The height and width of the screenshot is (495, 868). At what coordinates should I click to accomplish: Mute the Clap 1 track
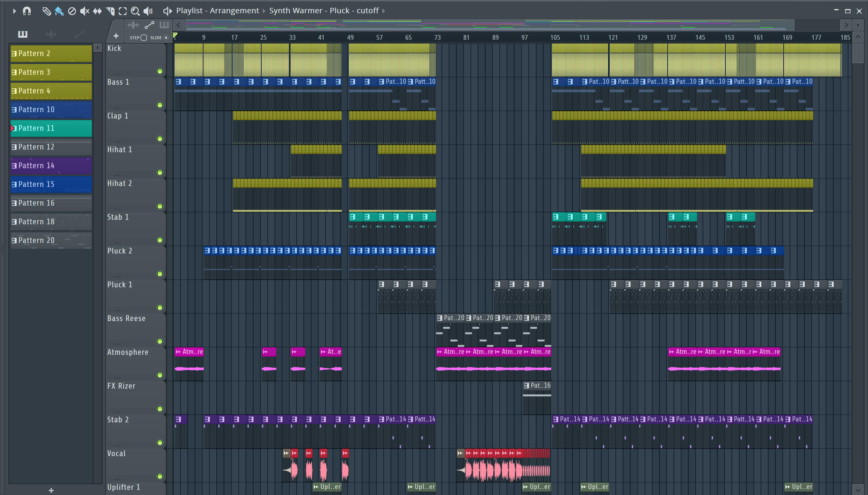click(x=160, y=139)
